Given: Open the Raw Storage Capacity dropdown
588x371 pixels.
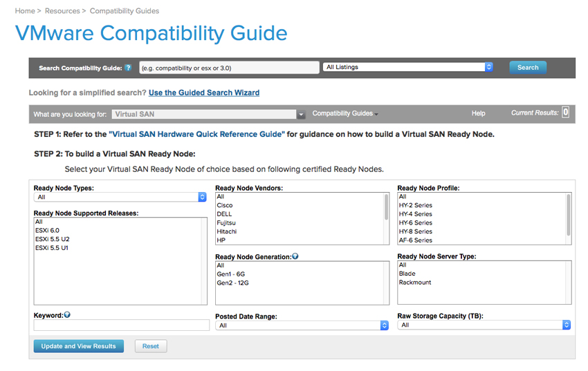Looking at the screenshot, I should point(484,325).
